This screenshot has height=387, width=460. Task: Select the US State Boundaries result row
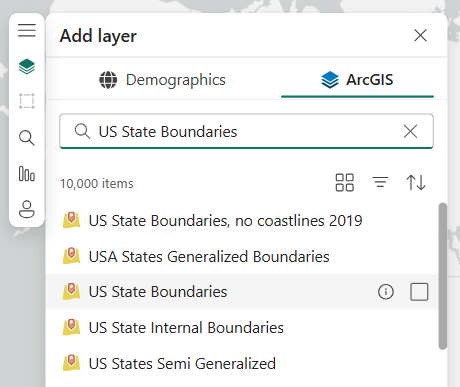click(242, 292)
